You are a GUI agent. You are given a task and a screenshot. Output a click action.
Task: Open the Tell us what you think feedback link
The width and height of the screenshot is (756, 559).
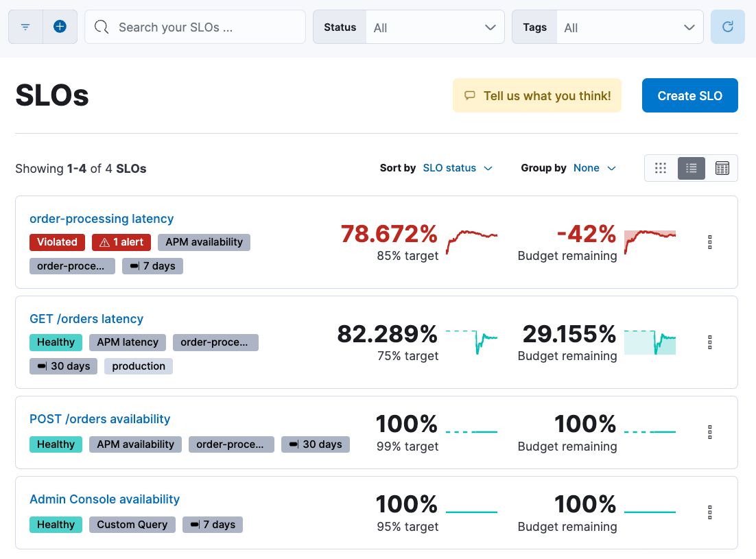536,95
